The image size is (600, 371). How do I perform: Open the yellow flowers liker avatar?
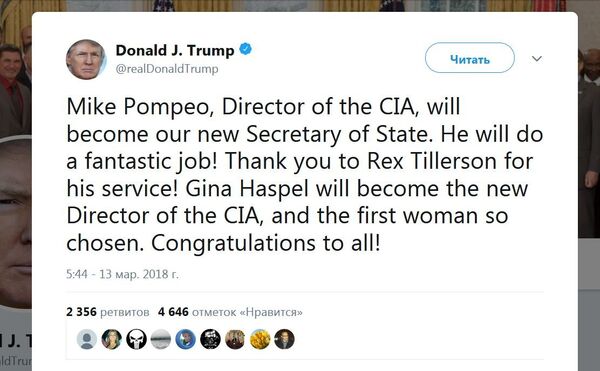pyautogui.click(x=260, y=339)
